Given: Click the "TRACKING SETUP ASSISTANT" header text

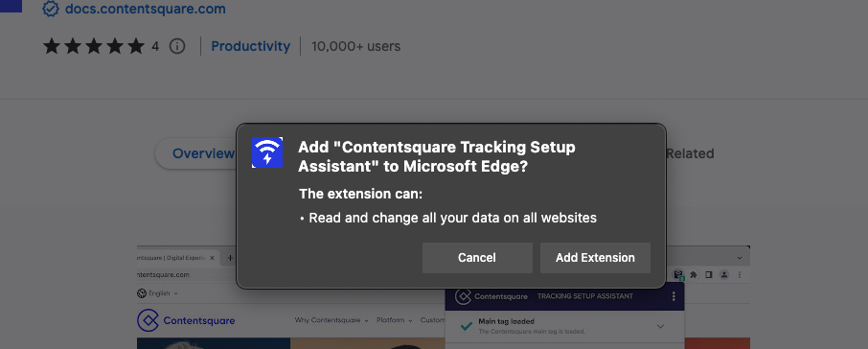Looking at the screenshot, I should point(585,296).
